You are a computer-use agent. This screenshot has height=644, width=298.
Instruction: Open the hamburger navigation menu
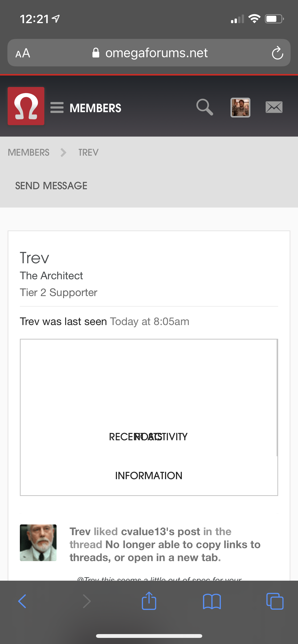point(57,108)
